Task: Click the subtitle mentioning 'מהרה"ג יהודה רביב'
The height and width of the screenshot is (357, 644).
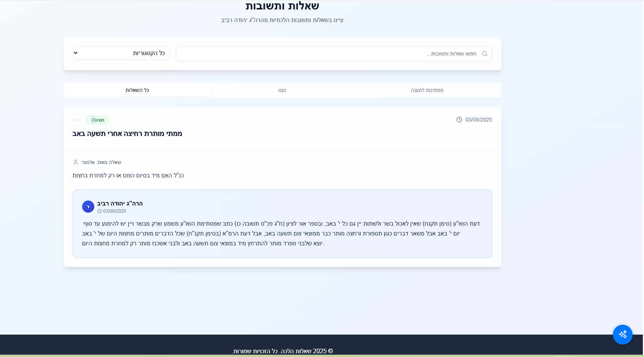Action: click(282, 20)
